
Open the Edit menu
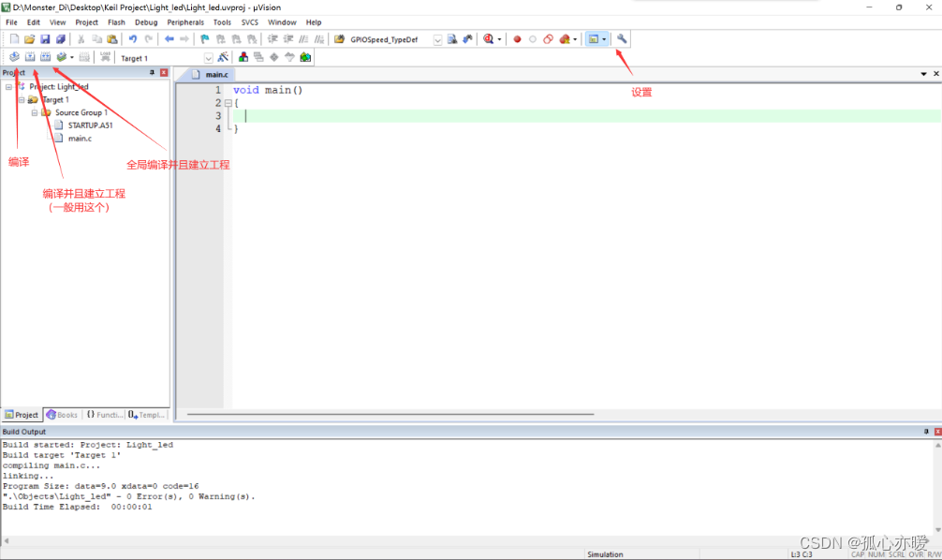click(x=34, y=22)
